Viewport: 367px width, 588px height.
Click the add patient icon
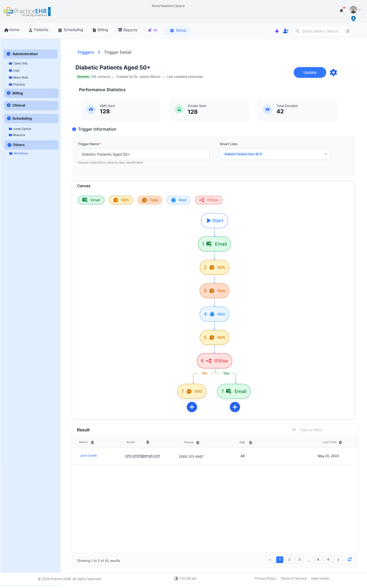tap(286, 31)
